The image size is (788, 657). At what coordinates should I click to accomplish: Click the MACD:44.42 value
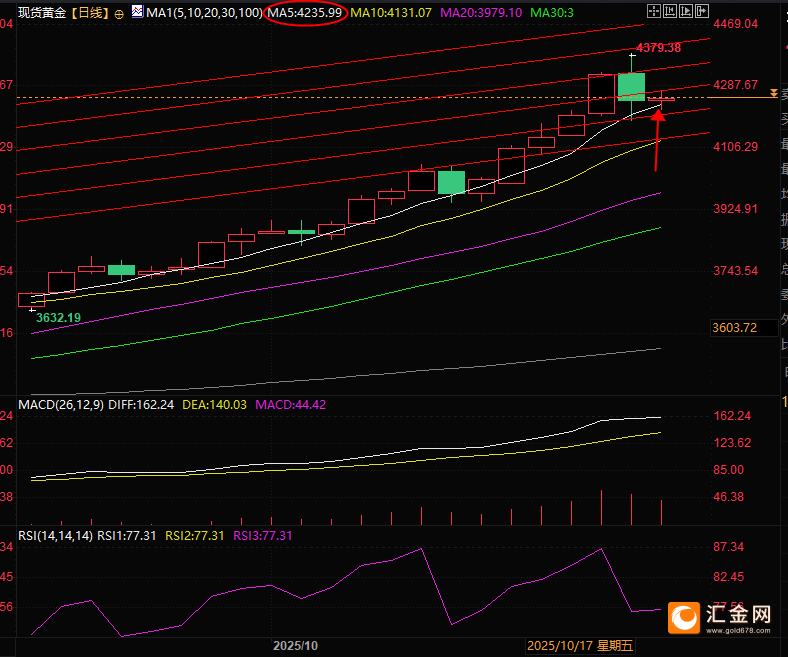pyautogui.click(x=290, y=405)
